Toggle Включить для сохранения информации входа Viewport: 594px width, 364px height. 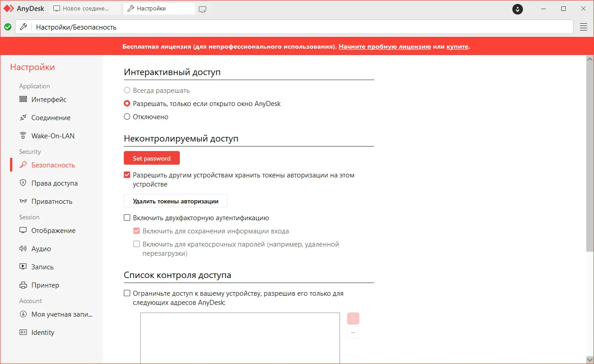137,231
